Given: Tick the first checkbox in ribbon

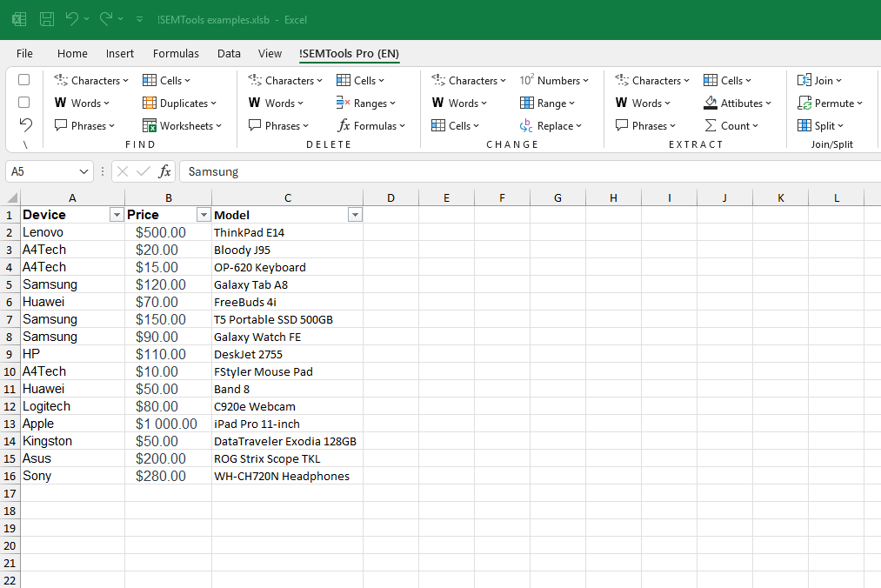Looking at the screenshot, I should (x=24, y=80).
